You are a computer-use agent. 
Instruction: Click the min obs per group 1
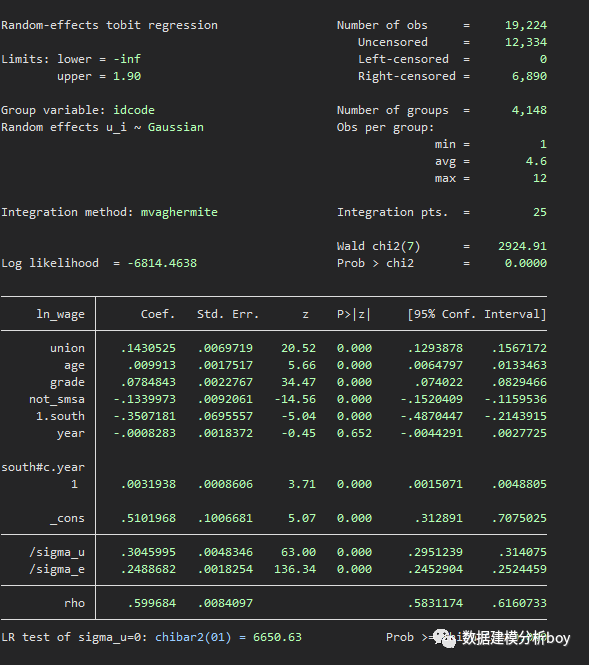[x=543, y=144]
